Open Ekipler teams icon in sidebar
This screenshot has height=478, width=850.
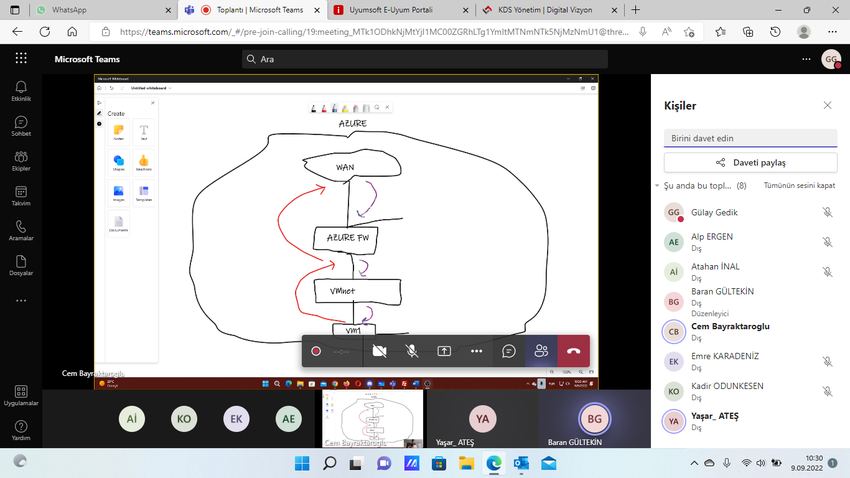(21, 160)
